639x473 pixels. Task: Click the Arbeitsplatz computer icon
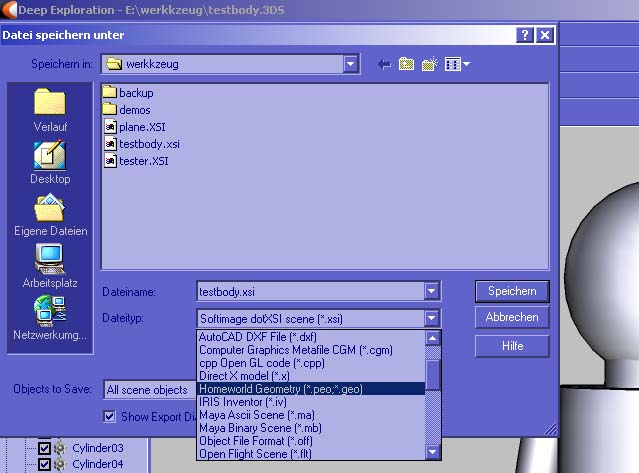click(50, 262)
